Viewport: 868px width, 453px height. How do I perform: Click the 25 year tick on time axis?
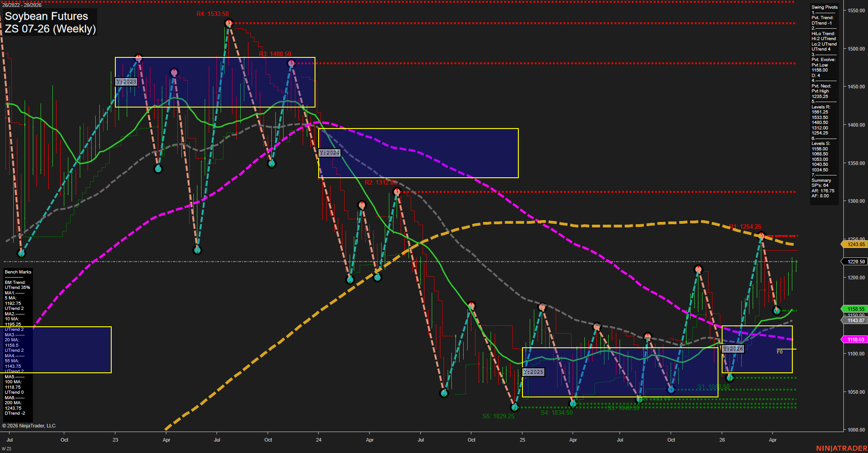point(522,440)
